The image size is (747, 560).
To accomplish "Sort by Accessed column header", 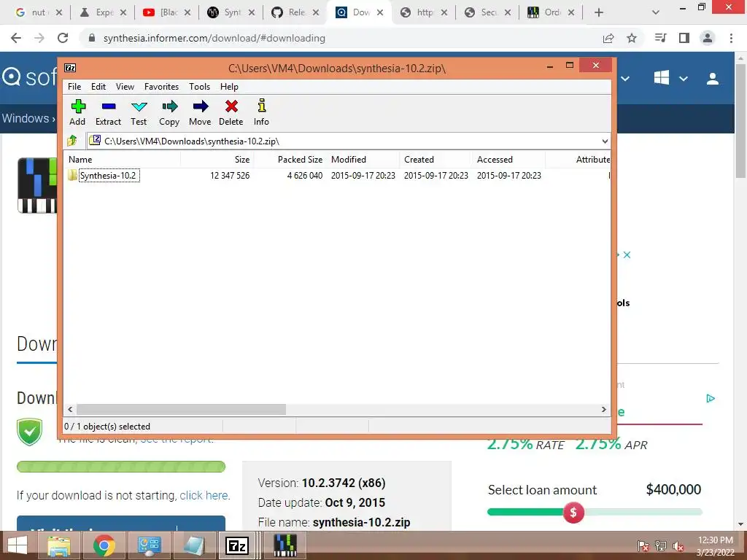I will click(x=508, y=160).
